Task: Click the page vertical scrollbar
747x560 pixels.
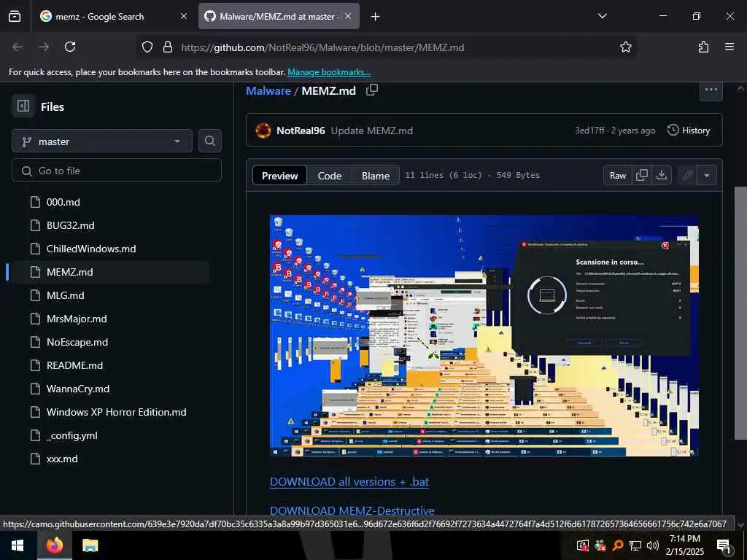Action: pyautogui.click(x=740, y=314)
